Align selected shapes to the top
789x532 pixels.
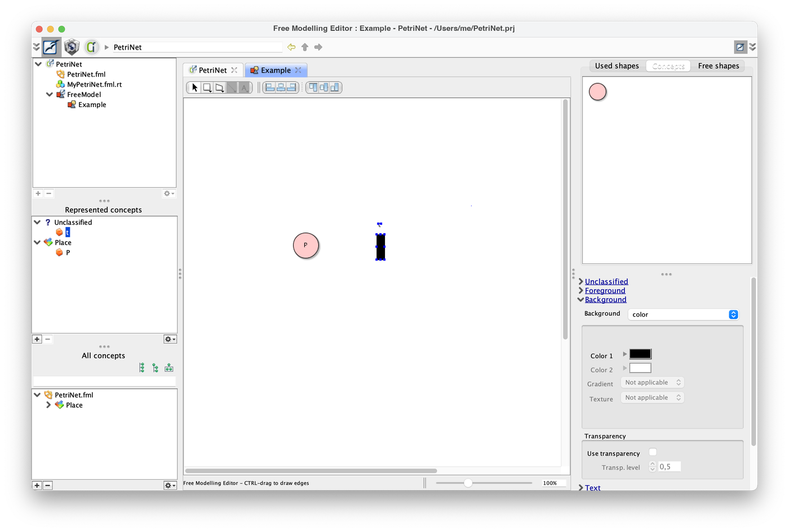click(x=313, y=87)
